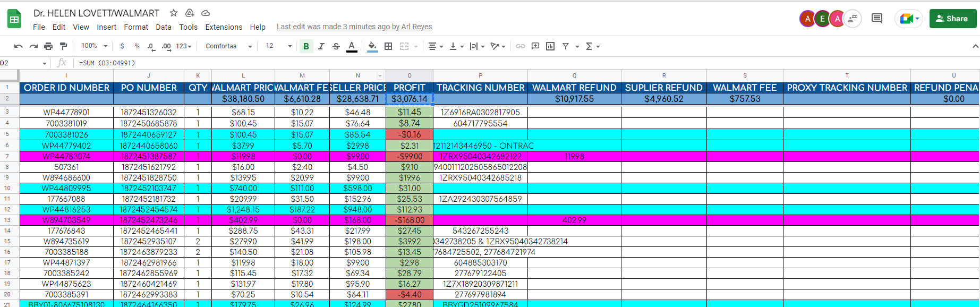Select row 7 header number

tap(7, 156)
